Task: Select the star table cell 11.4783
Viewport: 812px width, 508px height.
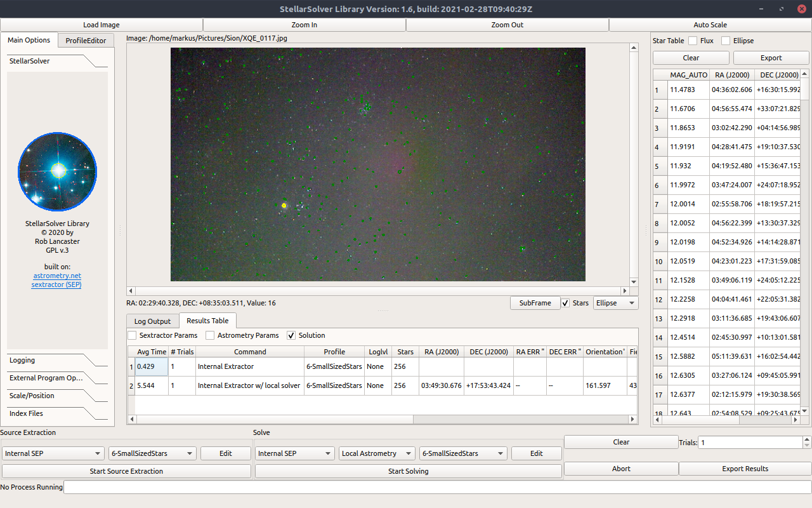Action: click(688, 90)
